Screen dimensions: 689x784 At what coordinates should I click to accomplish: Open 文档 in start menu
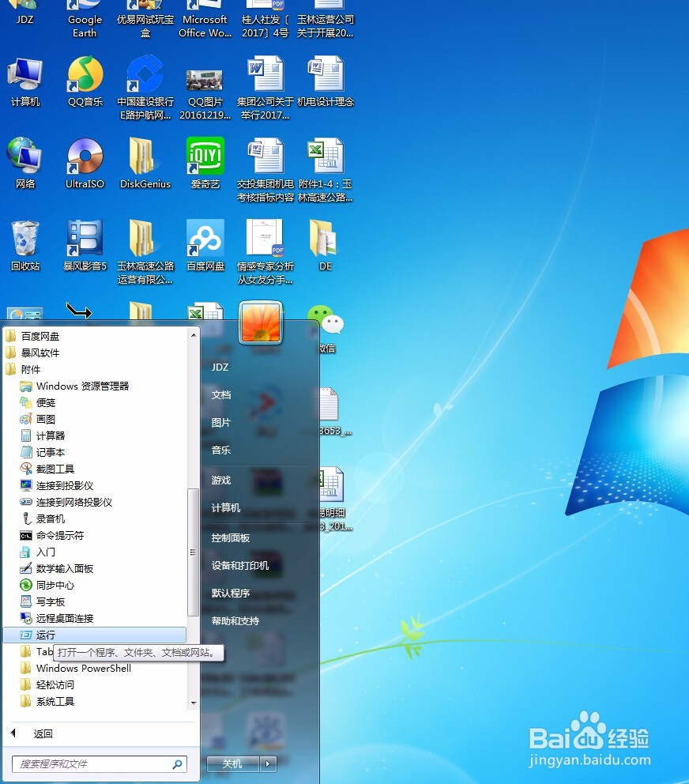click(x=221, y=394)
